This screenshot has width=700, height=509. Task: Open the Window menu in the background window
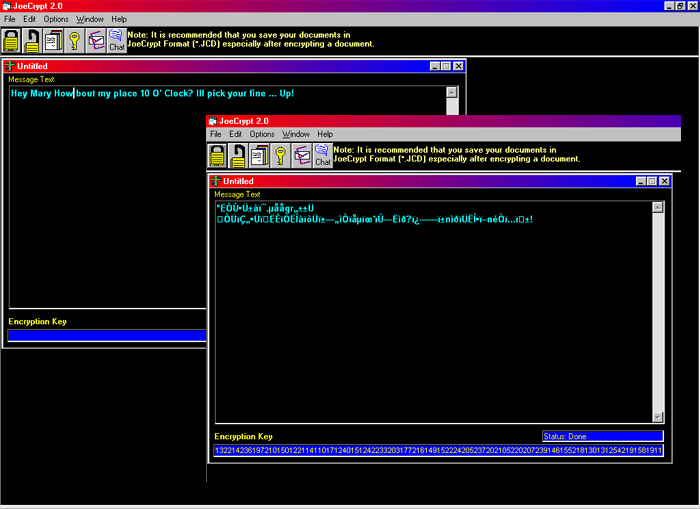[x=90, y=19]
